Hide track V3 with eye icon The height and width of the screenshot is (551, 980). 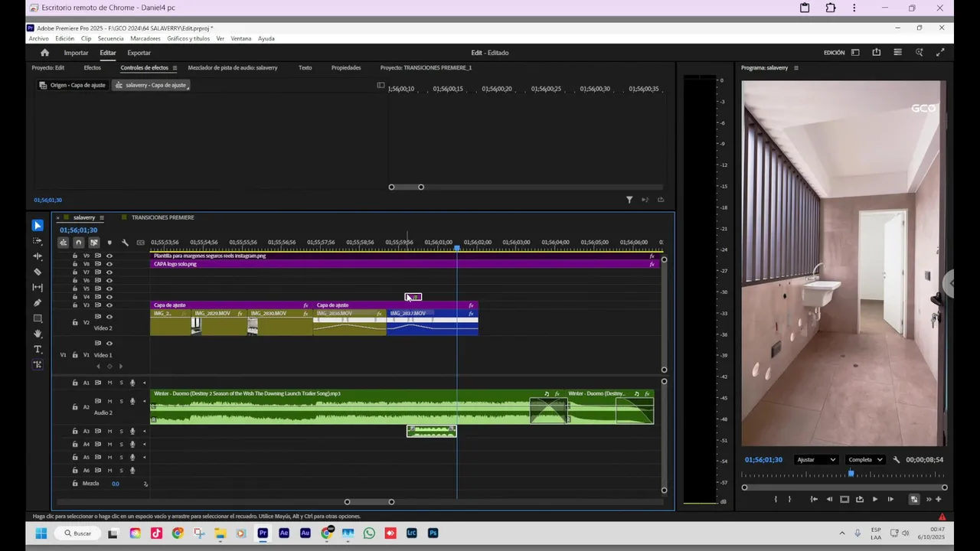tap(109, 305)
